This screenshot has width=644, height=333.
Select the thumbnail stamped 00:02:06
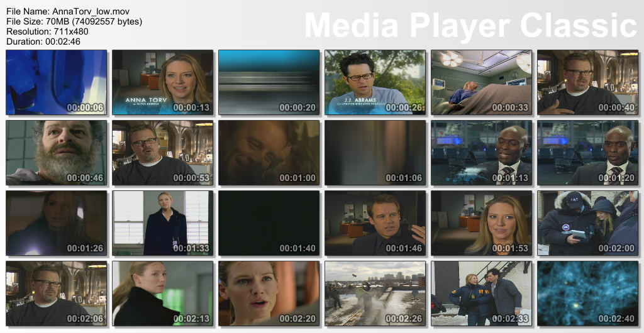56,293
